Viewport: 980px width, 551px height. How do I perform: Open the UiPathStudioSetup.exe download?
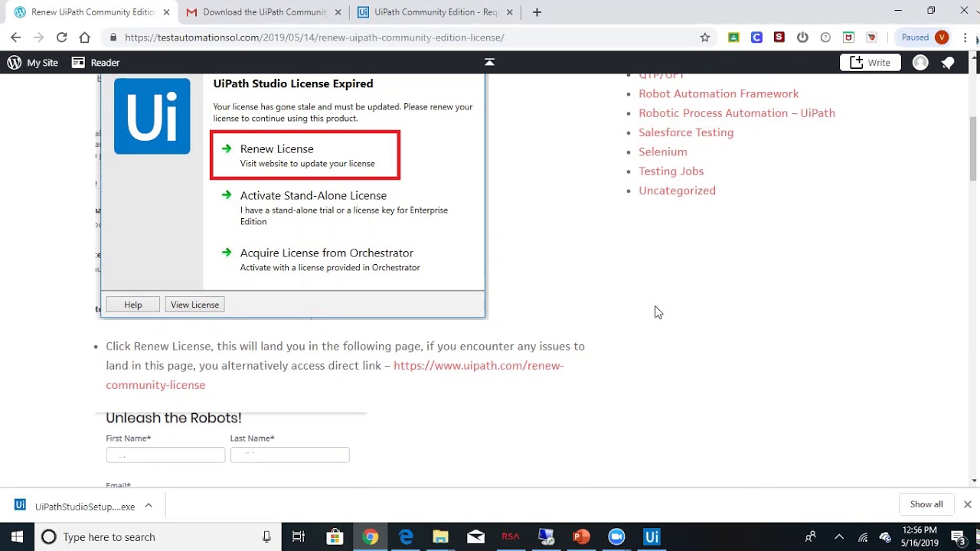click(75, 506)
